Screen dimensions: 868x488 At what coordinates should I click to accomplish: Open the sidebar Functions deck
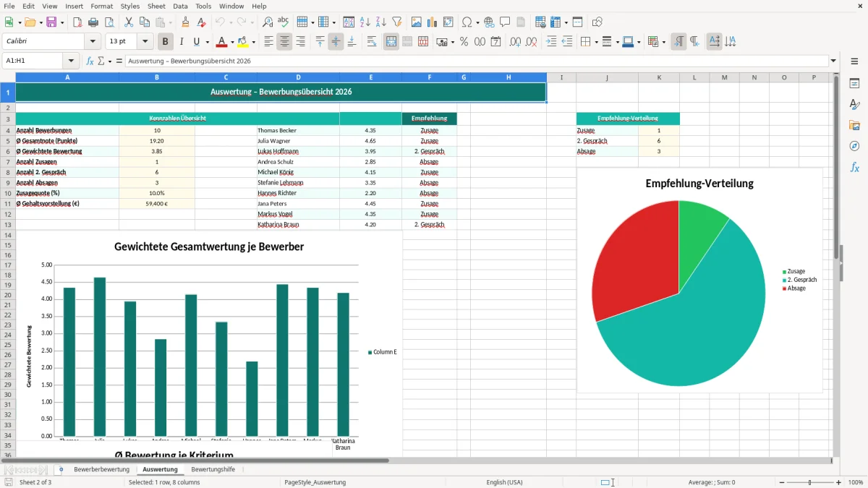pos(854,167)
